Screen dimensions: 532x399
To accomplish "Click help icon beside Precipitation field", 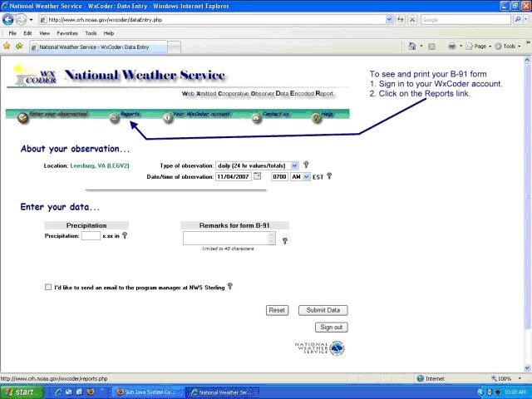I will pos(125,235).
